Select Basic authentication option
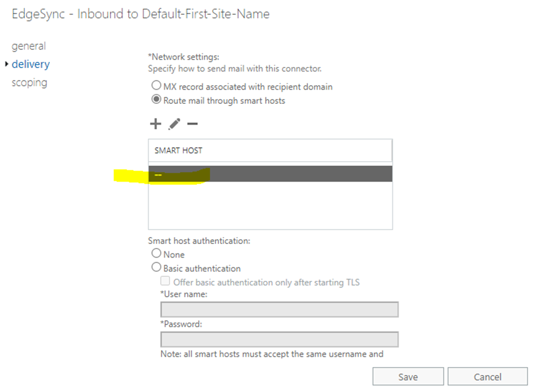This screenshot has width=533, height=392. coord(156,268)
